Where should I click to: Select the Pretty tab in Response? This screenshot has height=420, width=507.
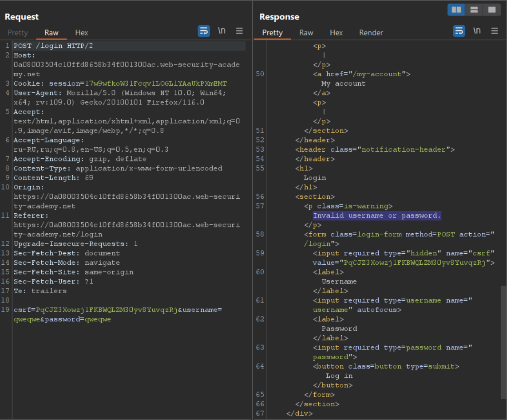tap(272, 33)
